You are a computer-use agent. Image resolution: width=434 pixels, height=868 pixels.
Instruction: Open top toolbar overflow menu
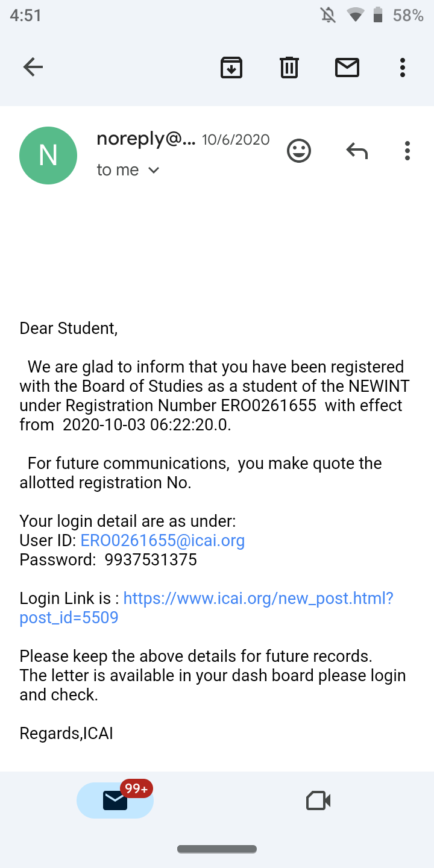(403, 67)
